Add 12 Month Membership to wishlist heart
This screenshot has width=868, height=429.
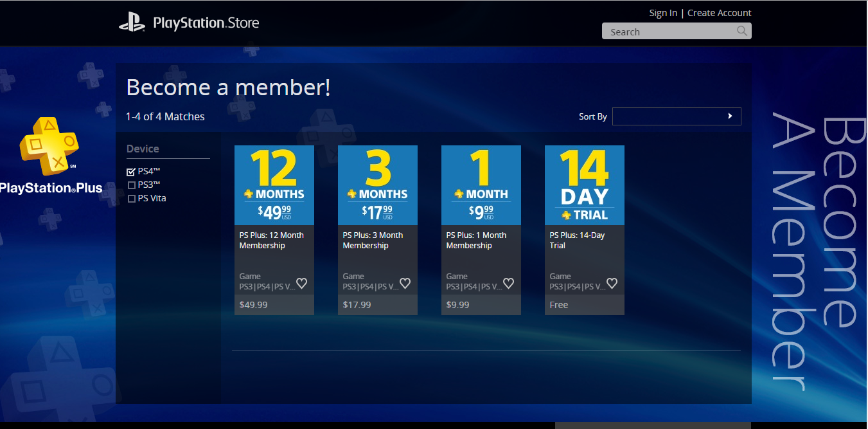point(301,283)
